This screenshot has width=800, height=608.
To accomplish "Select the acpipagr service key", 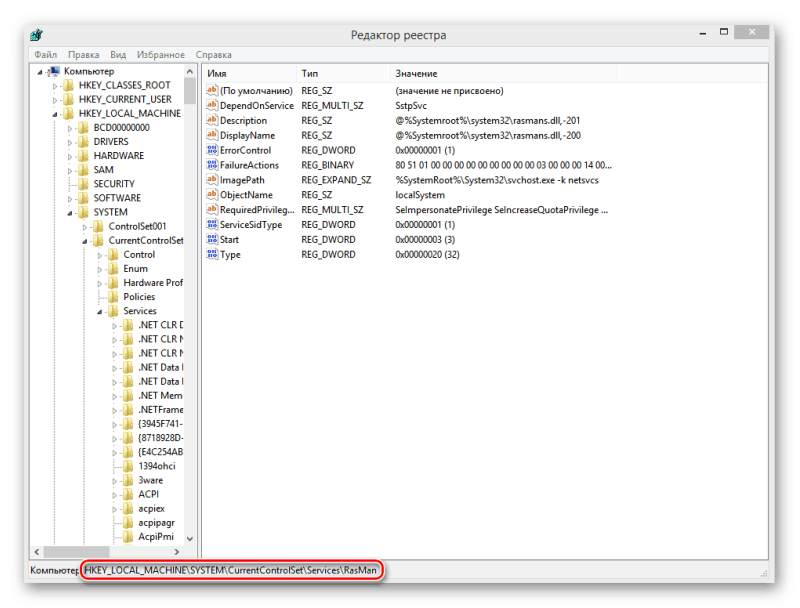I will click(x=156, y=523).
